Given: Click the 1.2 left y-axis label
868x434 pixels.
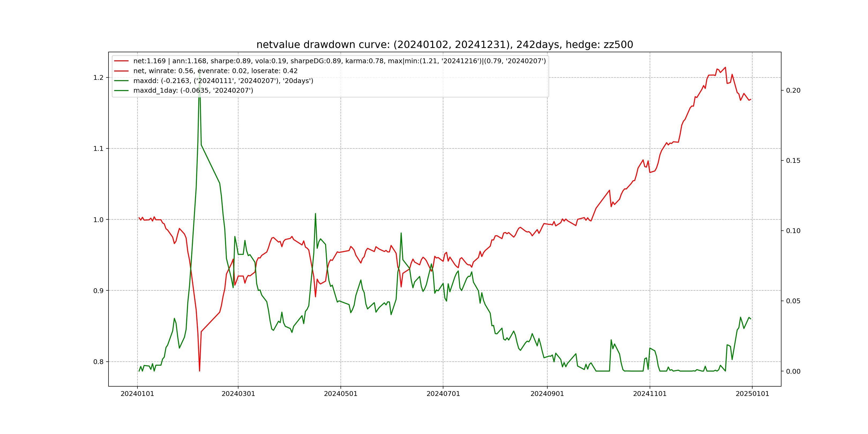Looking at the screenshot, I should click(98, 77).
